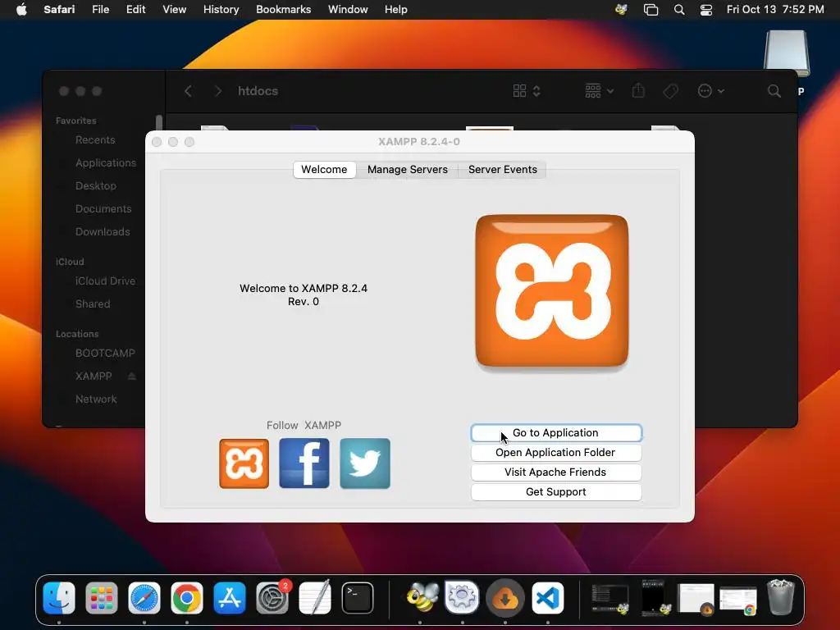Viewport: 840px width, 630px height.
Task: Select Documents in Finder sidebar
Action: (x=103, y=209)
